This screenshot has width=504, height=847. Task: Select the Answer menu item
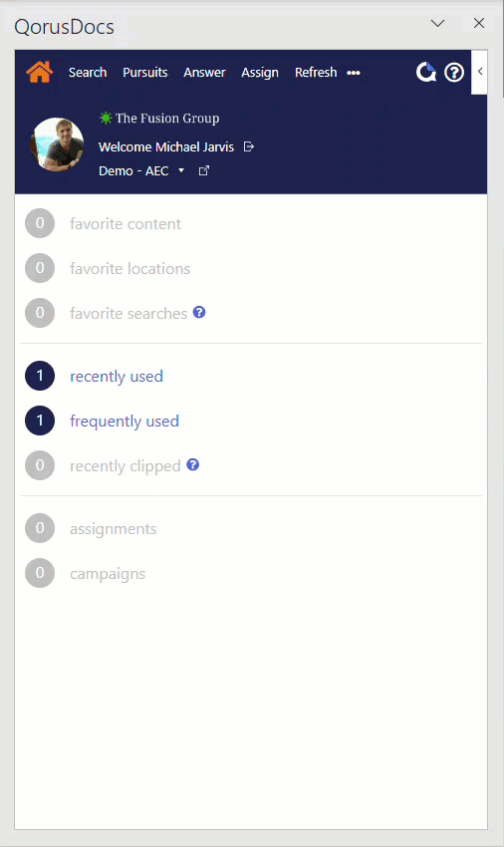204,73
